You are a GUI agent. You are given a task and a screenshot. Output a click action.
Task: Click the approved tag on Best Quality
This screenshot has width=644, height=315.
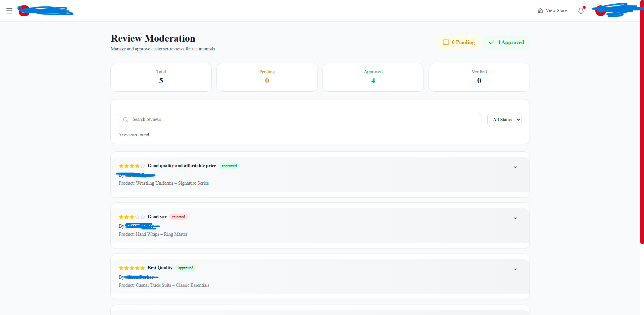[186, 268]
